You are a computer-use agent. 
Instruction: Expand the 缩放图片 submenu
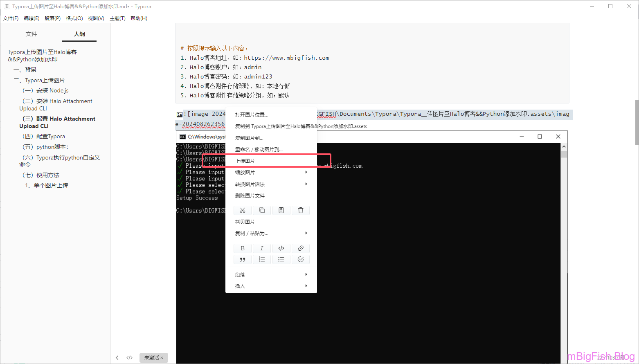[x=271, y=173]
